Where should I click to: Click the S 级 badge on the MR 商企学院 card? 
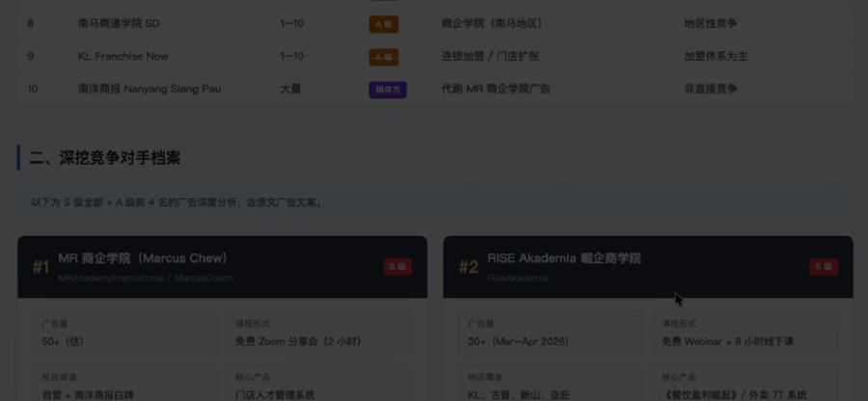click(397, 267)
